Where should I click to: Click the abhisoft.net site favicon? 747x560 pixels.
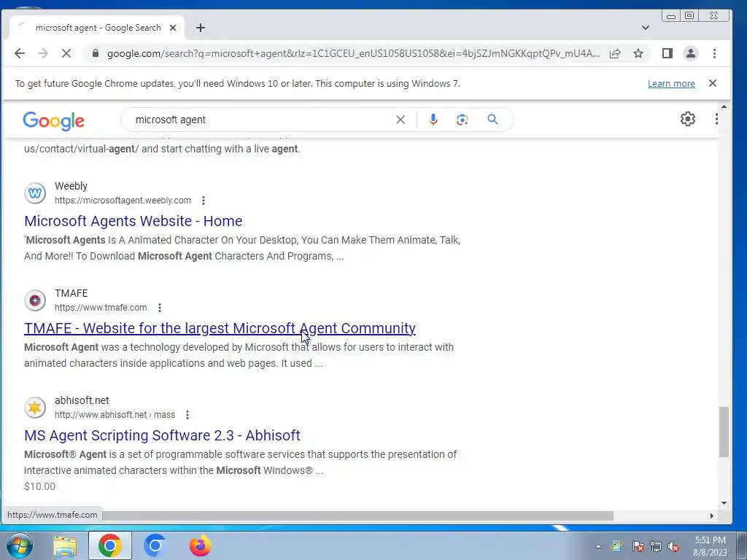35,407
